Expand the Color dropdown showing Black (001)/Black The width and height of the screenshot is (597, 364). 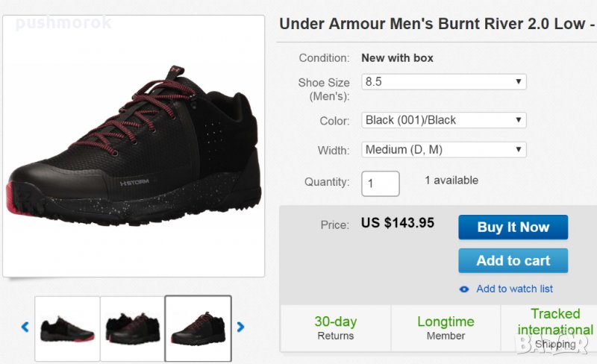[444, 120]
